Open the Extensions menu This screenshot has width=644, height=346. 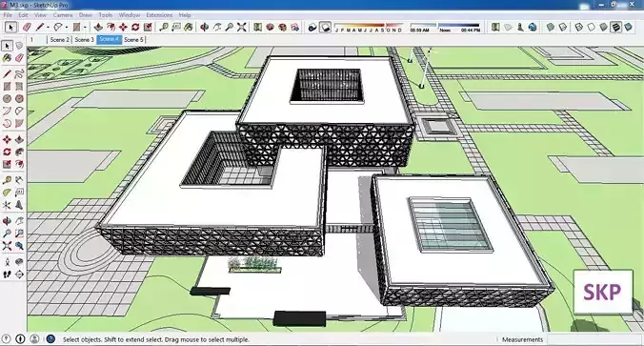159,15
